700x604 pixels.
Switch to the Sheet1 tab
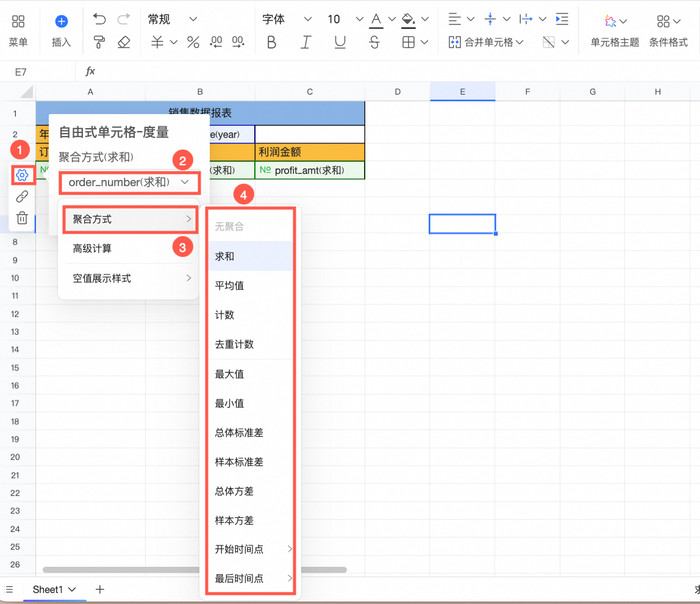48,589
